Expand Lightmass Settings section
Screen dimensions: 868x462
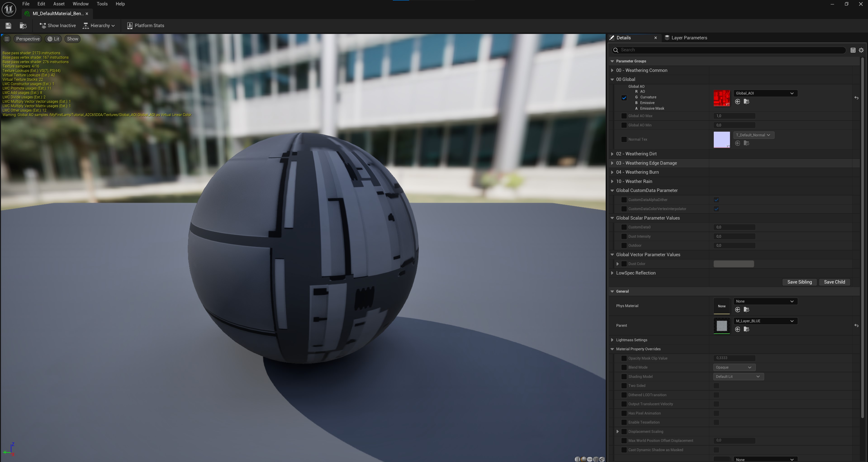coord(612,340)
